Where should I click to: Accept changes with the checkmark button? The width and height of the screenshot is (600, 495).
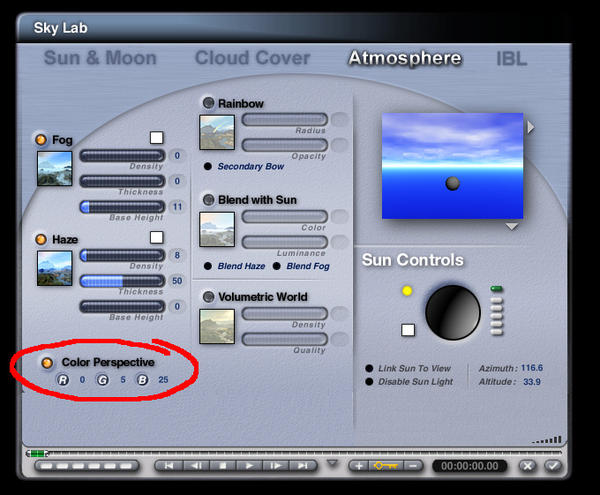[553, 466]
